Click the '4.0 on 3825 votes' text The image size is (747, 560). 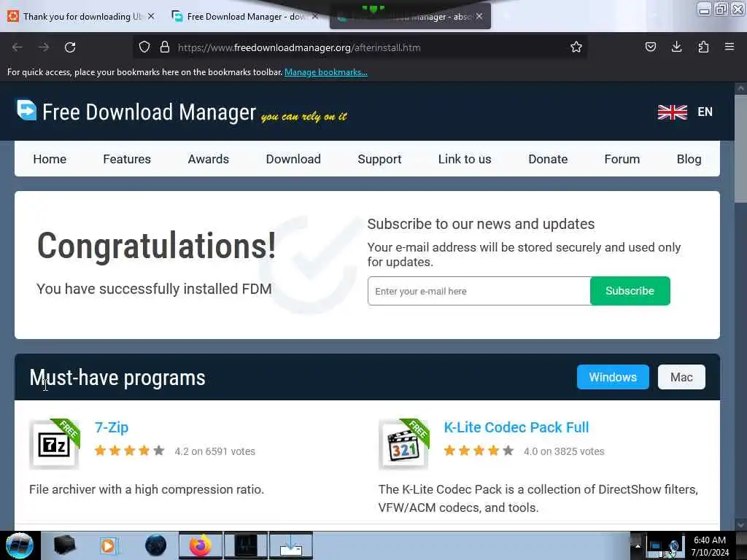click(x=564, y=451)
